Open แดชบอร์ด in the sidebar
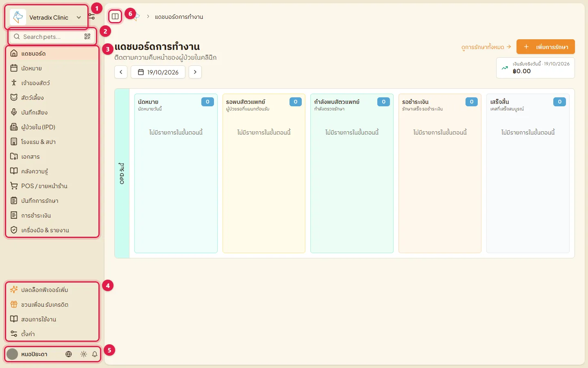This screenshot has width=588, height=368. pyautogui.click(x=52, y=54)
